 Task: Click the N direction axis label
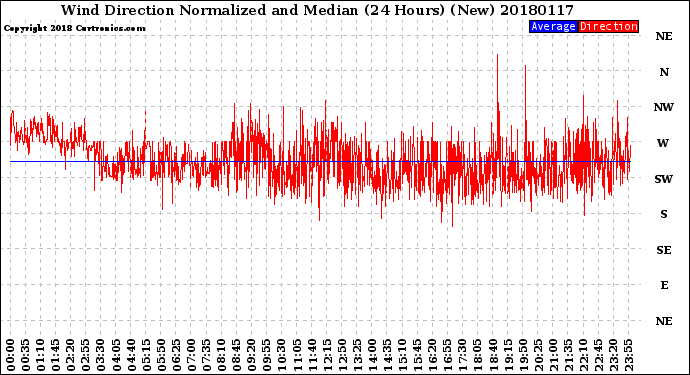664,72
